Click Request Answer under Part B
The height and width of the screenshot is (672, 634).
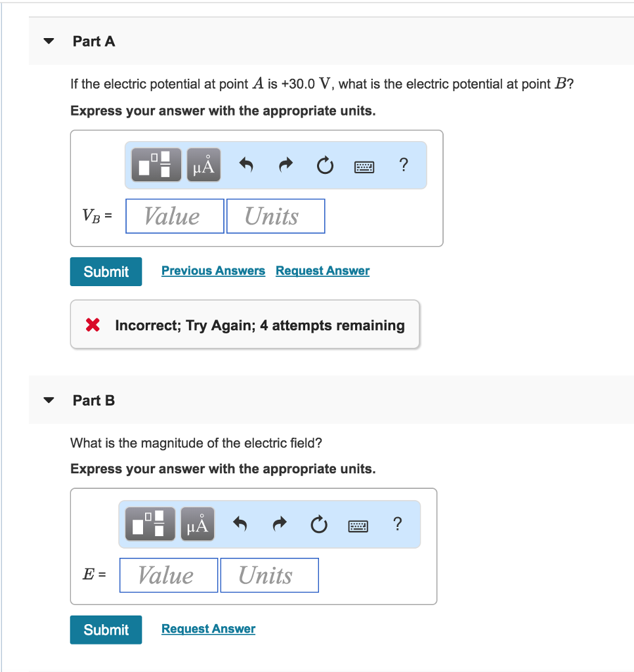[x=208, y=629]
